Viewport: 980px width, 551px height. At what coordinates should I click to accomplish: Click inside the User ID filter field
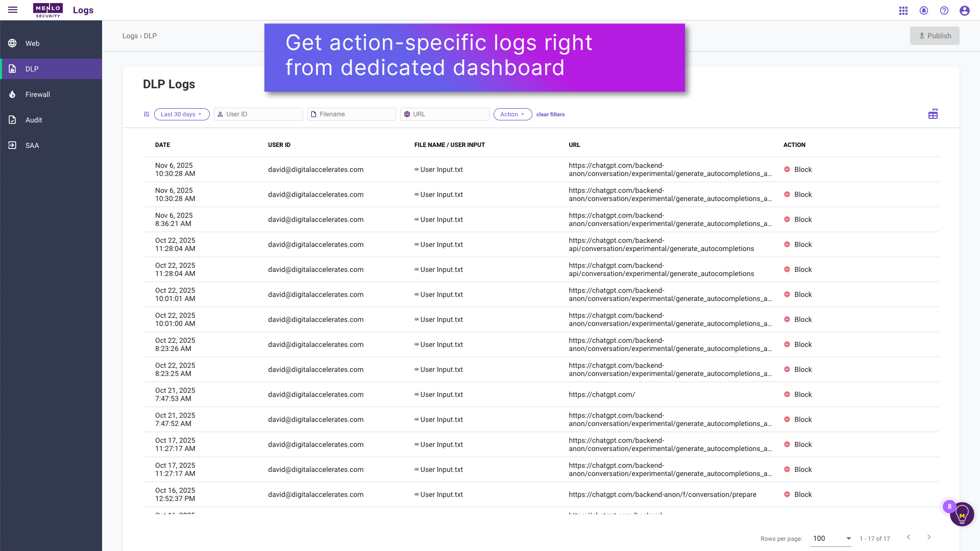pyautogui.click(x=258, y=114)
